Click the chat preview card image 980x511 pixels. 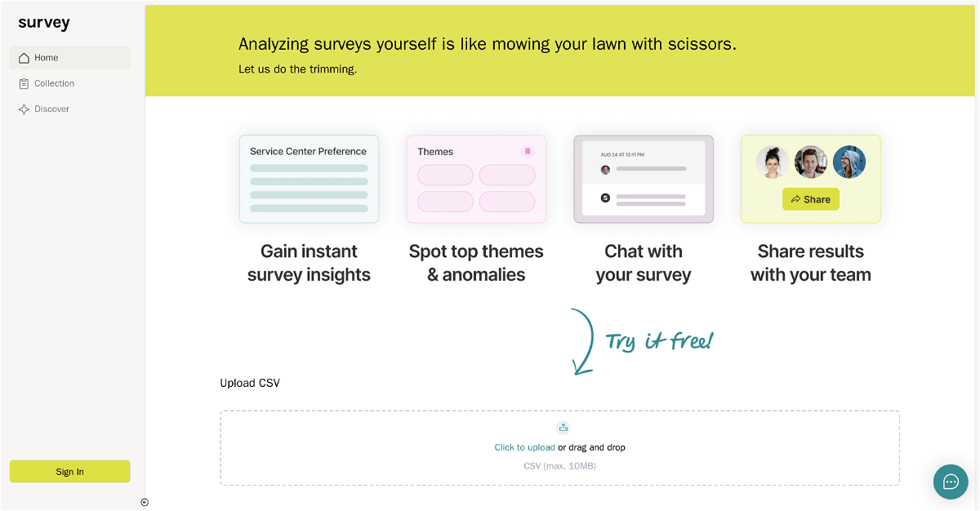pos(644,179)
